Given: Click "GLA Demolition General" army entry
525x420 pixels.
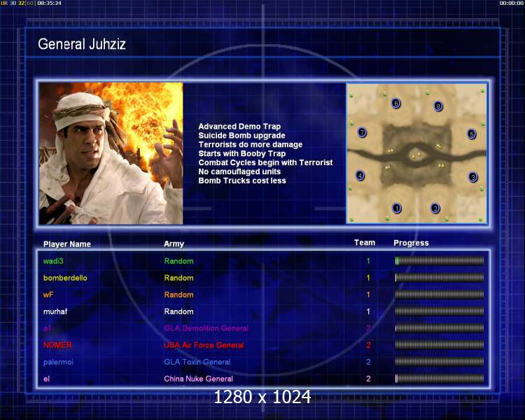Looking at the screenshot, I should pos(206,328).
